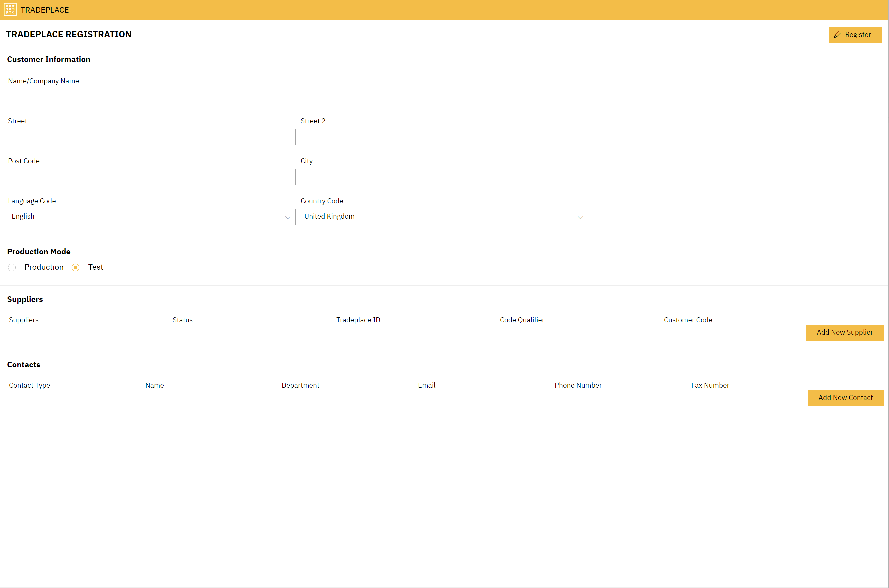Image resolution: width=889 pixels, height=588 pixels.
Task: Click into the City field
Action: coord(444,177)
